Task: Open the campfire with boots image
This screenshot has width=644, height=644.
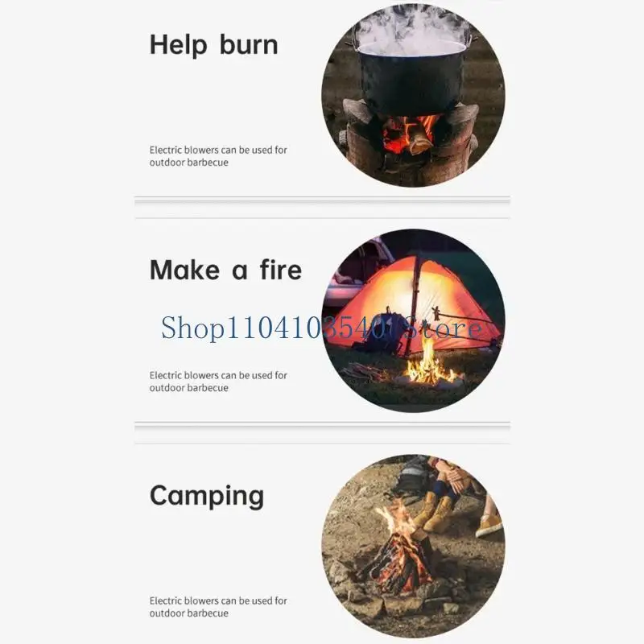Action: [413, 546]
